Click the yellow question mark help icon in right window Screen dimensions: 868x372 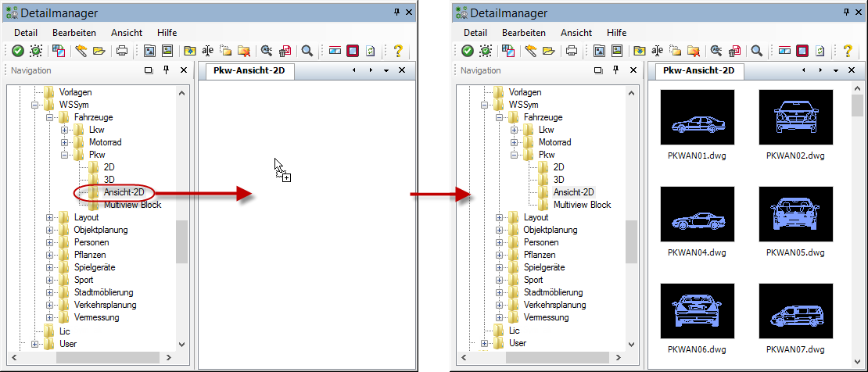pyautogui.click(x=848, y=51)
